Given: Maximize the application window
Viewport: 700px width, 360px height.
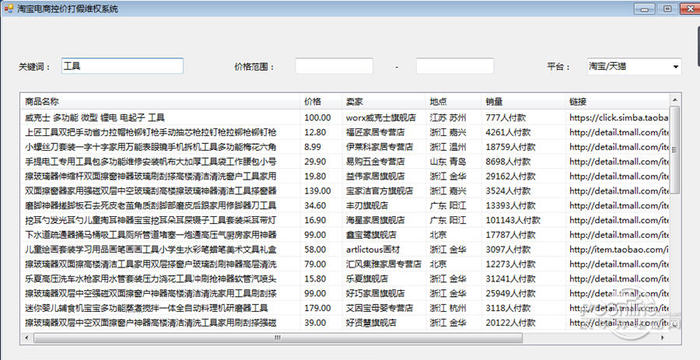Looking at the screenshot, I should pyautogui.click(x=667, y=8).
